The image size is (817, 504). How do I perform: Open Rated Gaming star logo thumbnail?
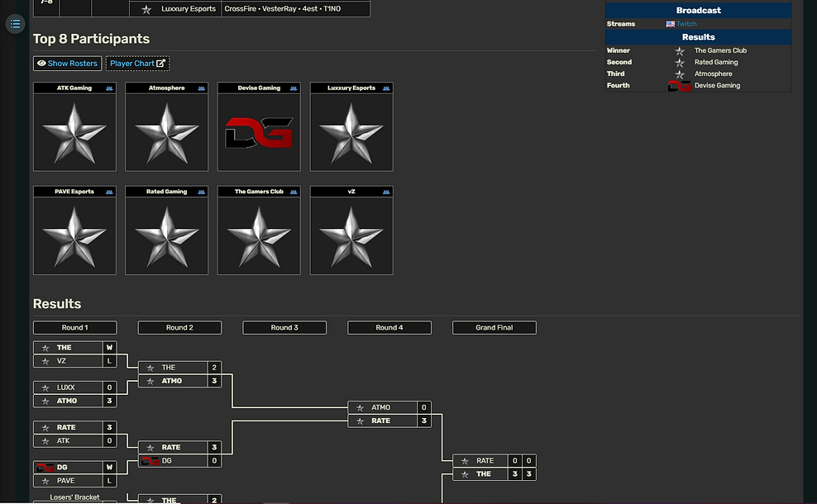[167, 236]
